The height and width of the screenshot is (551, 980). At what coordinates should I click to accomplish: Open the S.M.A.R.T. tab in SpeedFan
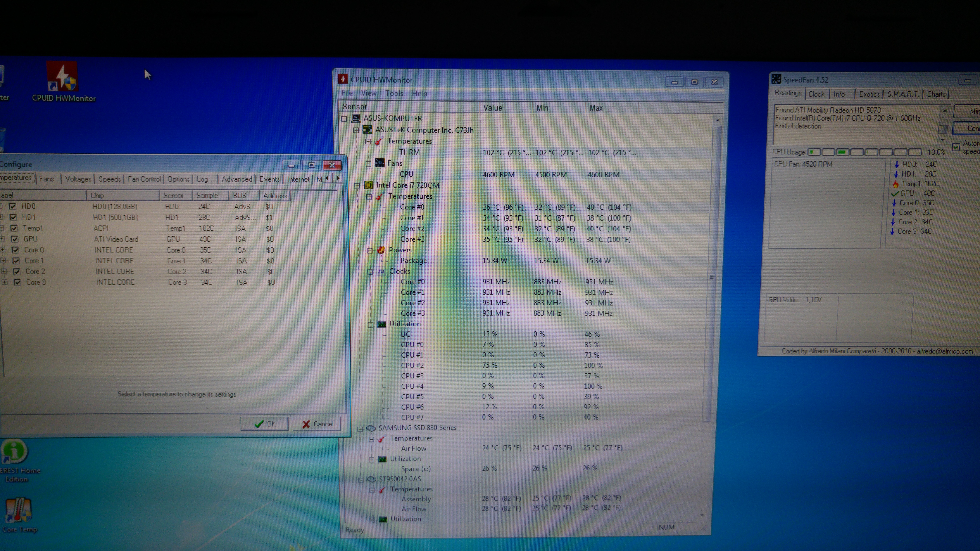902,94
